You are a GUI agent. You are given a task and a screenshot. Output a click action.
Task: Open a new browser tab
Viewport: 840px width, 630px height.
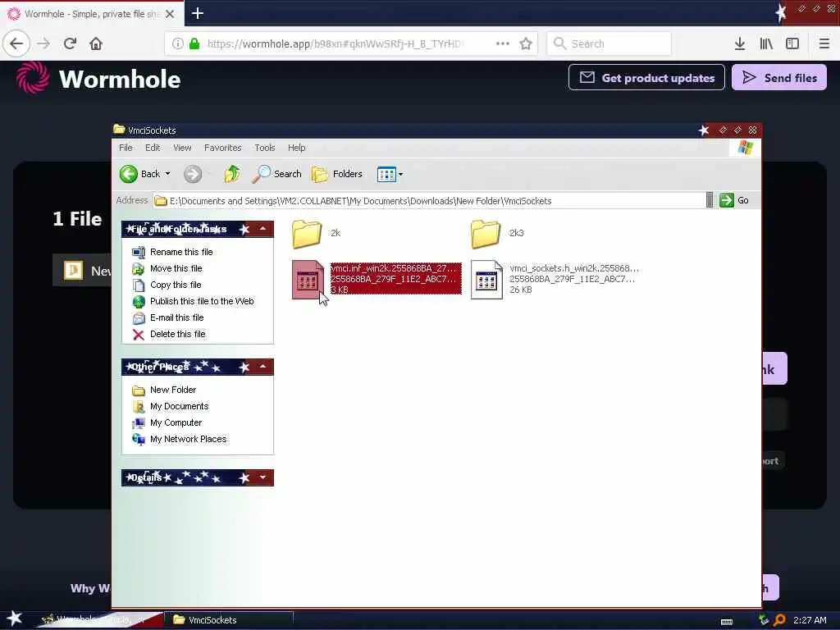click(197, 13)
